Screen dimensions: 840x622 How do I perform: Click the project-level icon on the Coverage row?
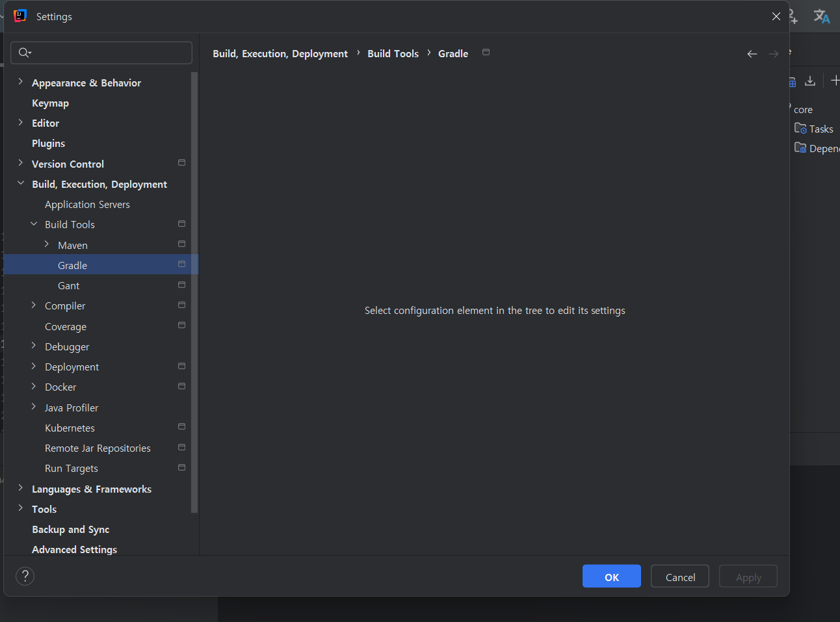tap(182, 325)
